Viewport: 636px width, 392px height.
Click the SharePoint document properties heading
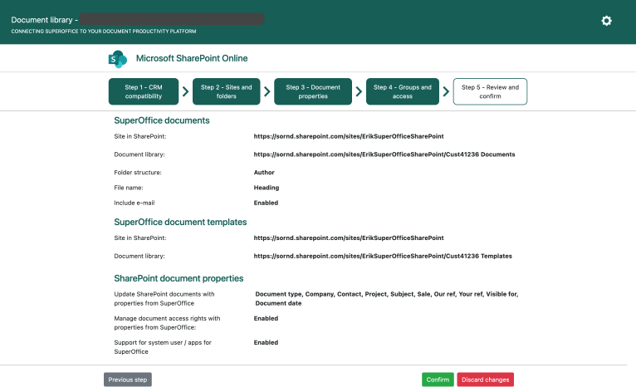tap(178, 278)
